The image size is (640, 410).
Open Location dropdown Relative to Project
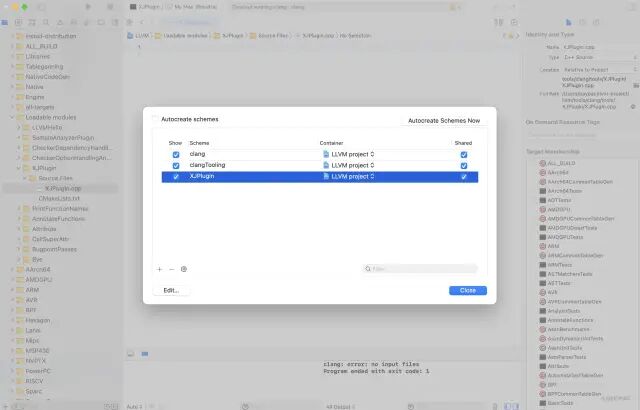(x=600, y=70)
